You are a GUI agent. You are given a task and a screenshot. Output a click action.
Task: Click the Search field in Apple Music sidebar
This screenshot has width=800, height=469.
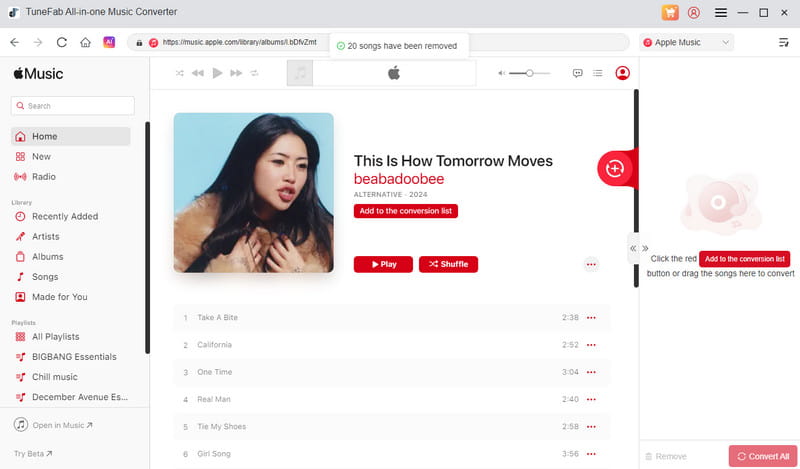tap(72, 106)
